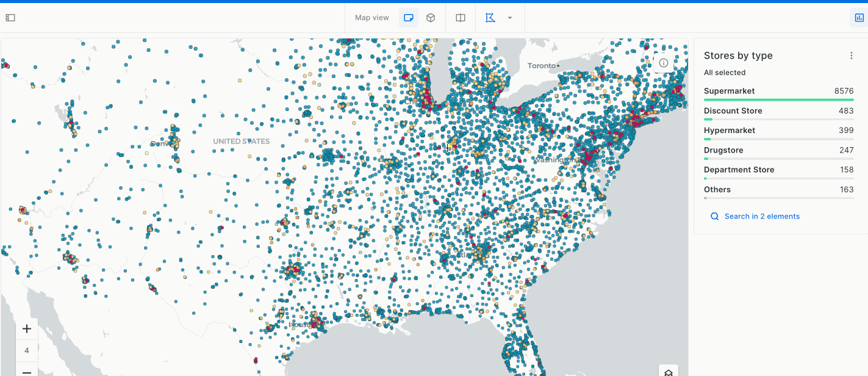Enable split screen dual map view
Image resolution: width=868 pixels, height=376 pixels.
pos(461,18)
